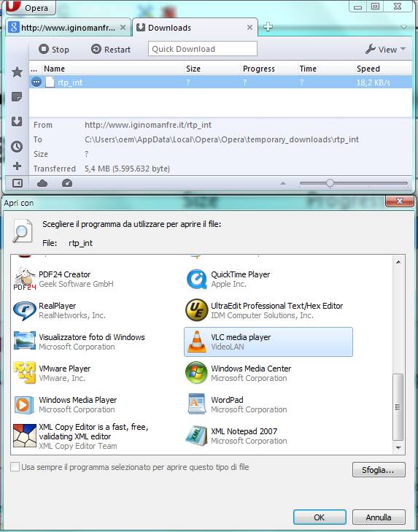The image size is (418, 532).
Task: Open a new tab with the plus button
Action: coord(268,27)
